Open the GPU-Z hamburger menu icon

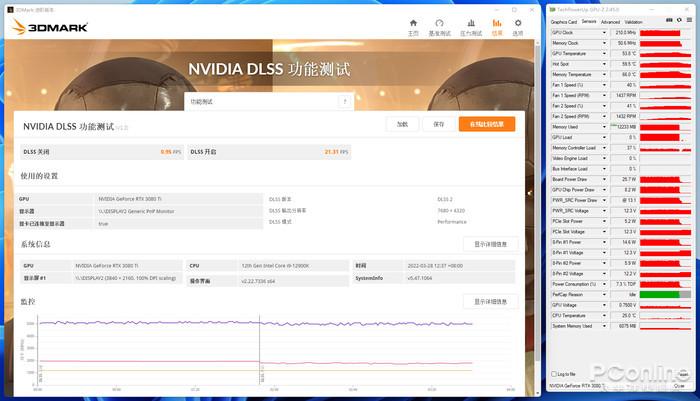click(x=690, y=20)
